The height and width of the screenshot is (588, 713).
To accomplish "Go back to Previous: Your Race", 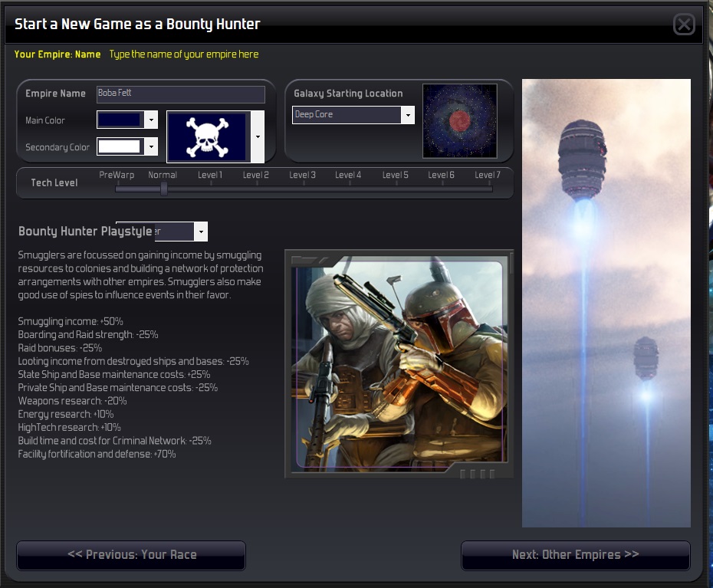I will click(x=131, y=555).
